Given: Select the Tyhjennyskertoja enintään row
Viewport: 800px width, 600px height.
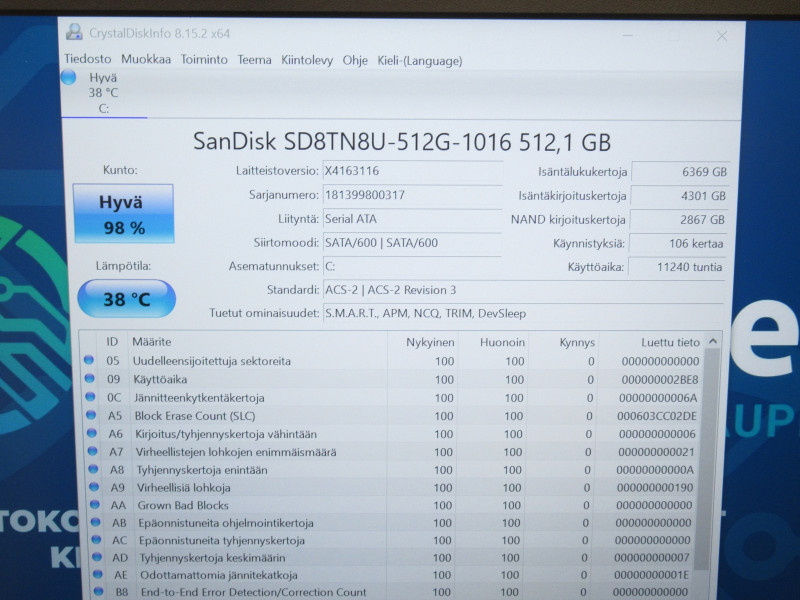Looking at the screenshot, I should (392, 470).
